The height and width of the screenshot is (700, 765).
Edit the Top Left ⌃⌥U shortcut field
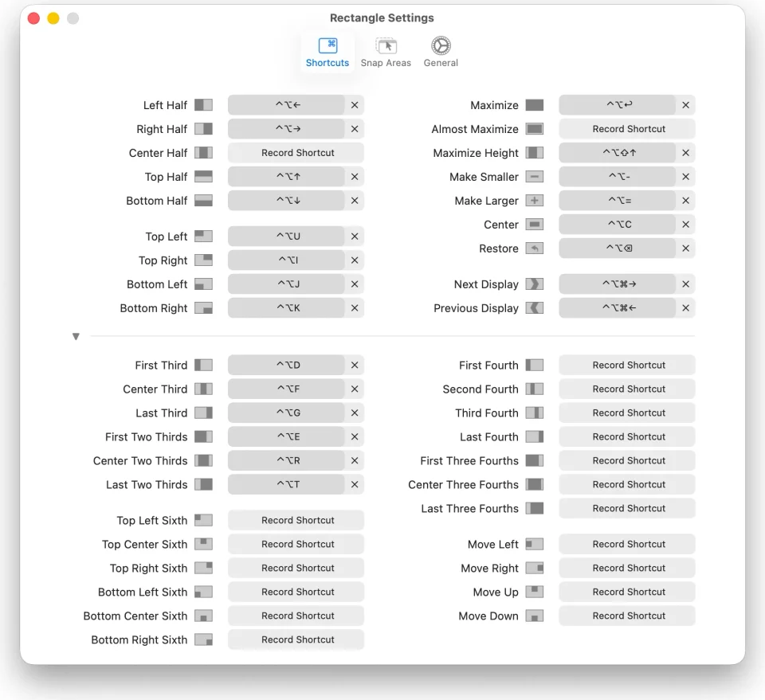(286, 237)
